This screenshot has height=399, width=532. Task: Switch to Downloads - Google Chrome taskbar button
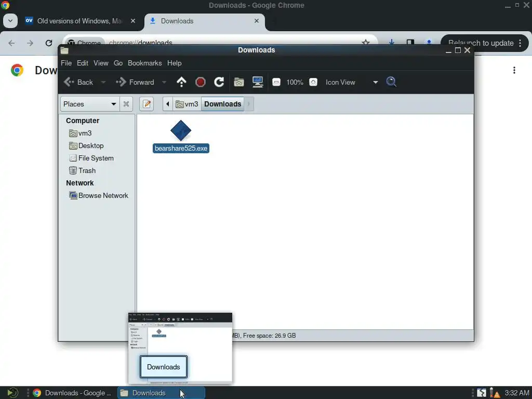click(72, 393)
